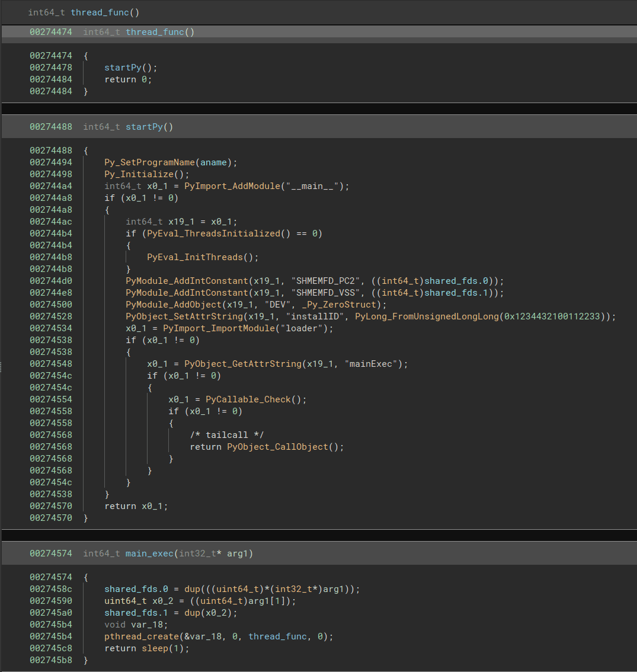The image size is (637, 672).
Task: Click PyObject_GetAttrString for "mainExec"
Action: [x=242, y=364]
